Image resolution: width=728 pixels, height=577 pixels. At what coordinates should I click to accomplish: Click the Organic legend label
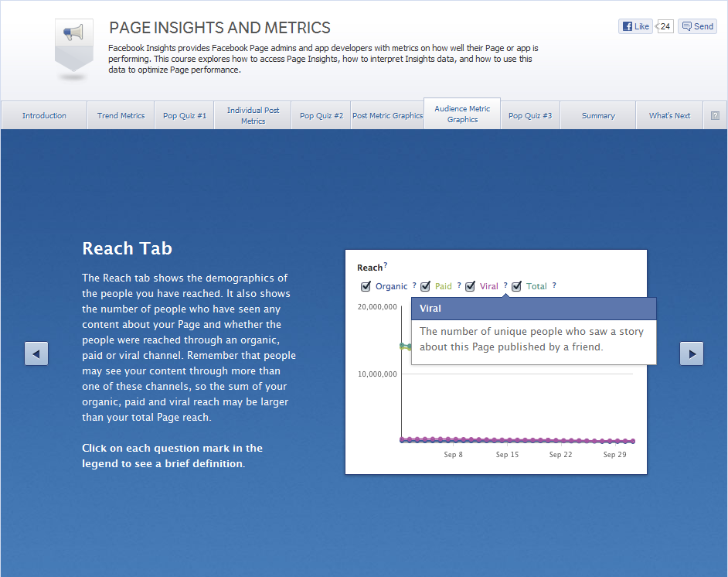click(x=391, y=286)
